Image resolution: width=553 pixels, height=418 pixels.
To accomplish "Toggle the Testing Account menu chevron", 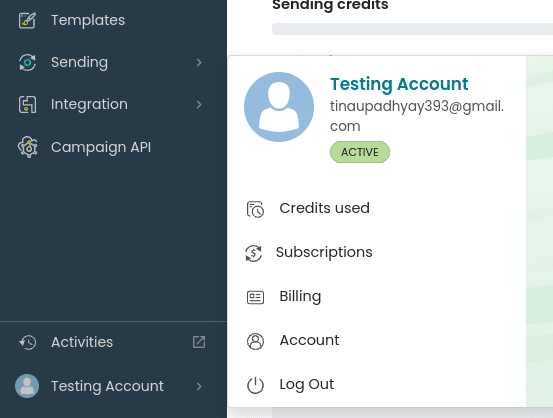I will (199, 386).
